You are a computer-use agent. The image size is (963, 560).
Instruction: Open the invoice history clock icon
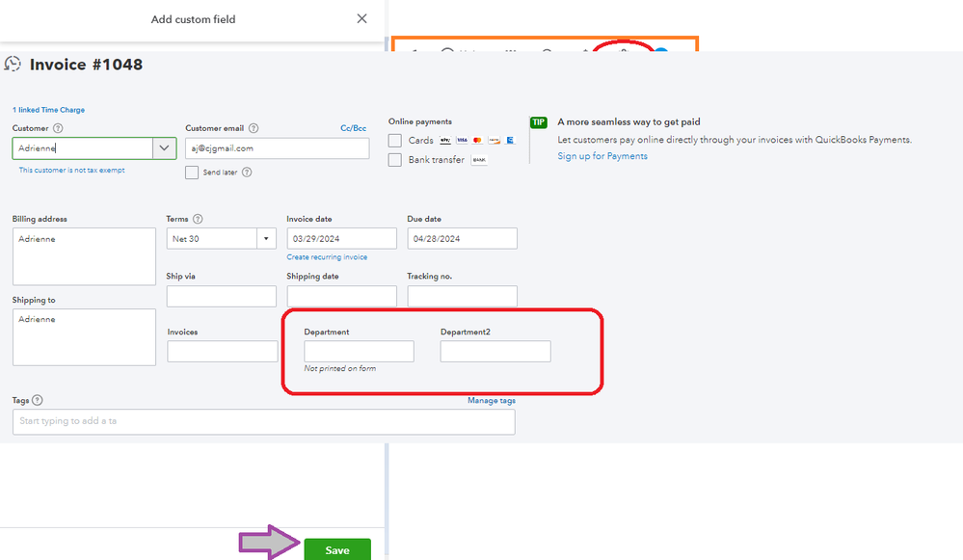(13, 64)
